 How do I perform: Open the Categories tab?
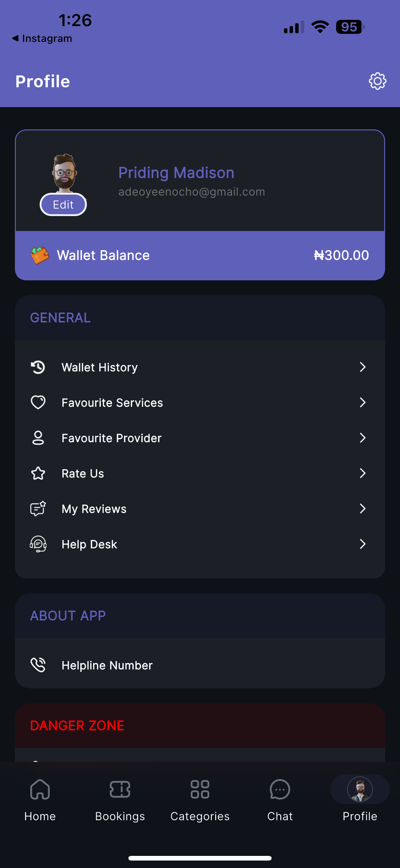(x=200, y=800)
